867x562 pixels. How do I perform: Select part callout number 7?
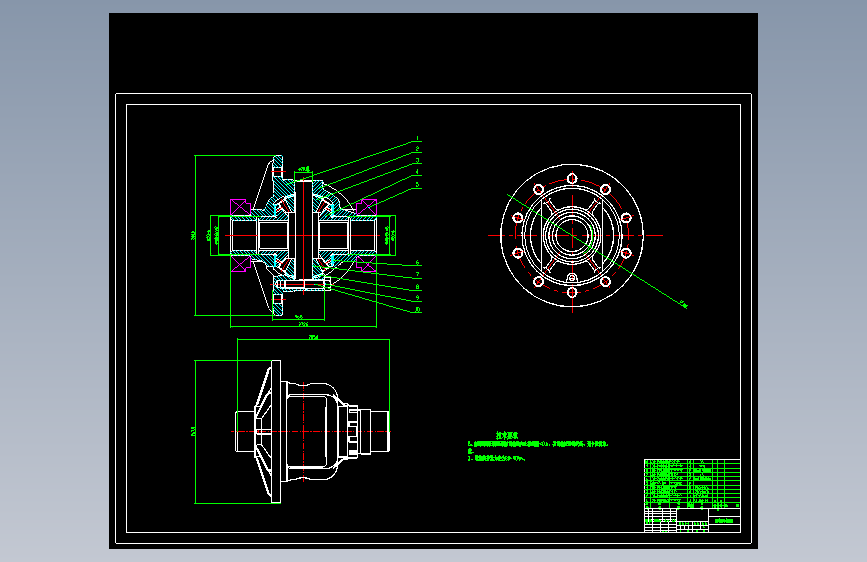(417, 275)
